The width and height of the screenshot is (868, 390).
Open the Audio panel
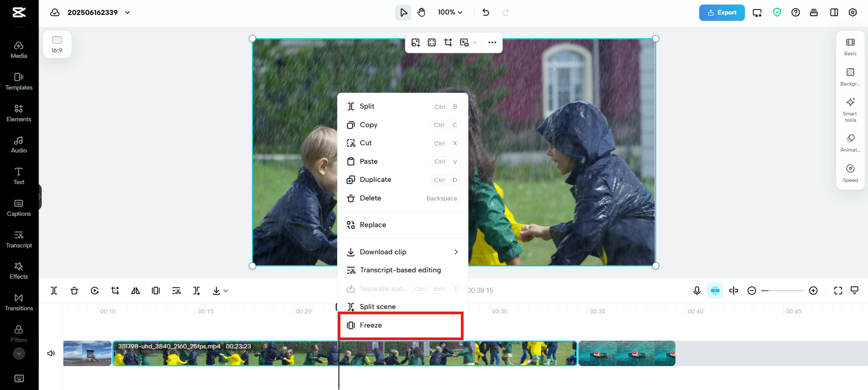pos(19,145)
